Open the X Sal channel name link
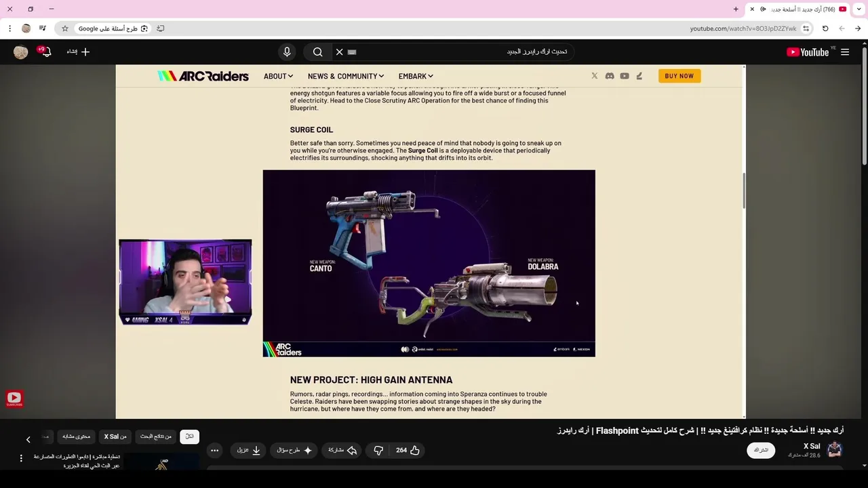 [812, 446]
